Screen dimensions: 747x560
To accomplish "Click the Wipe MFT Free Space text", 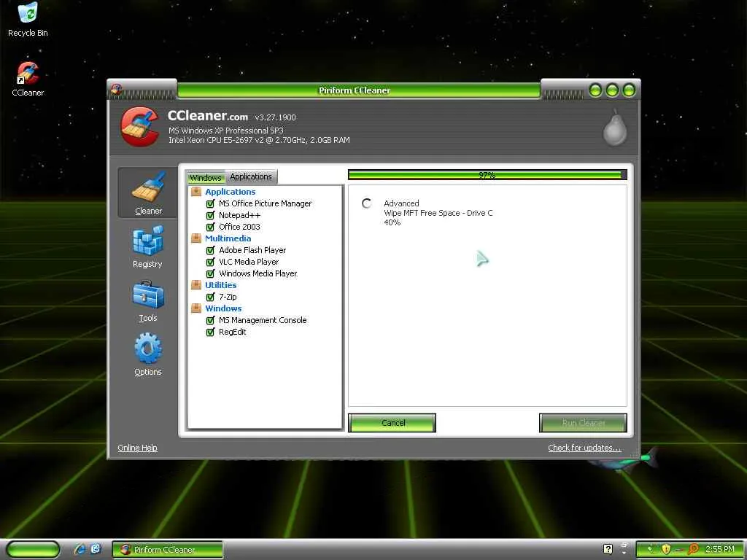I will click(x=438, y=213).
